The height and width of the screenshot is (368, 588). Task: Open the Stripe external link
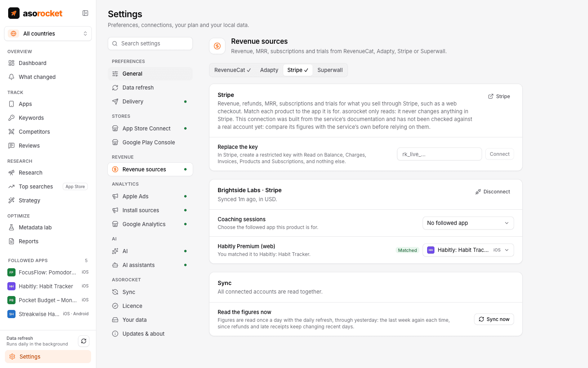[x=499, y=96]
